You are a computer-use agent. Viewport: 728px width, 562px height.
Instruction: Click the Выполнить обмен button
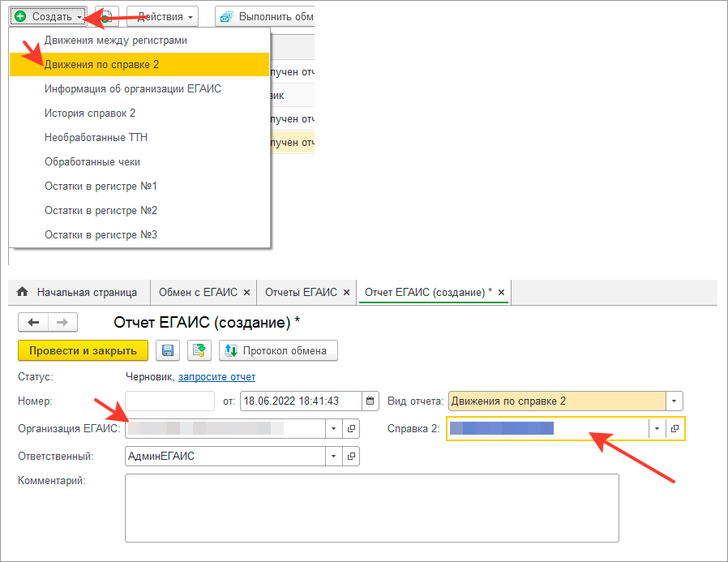[x=264, y=17]
